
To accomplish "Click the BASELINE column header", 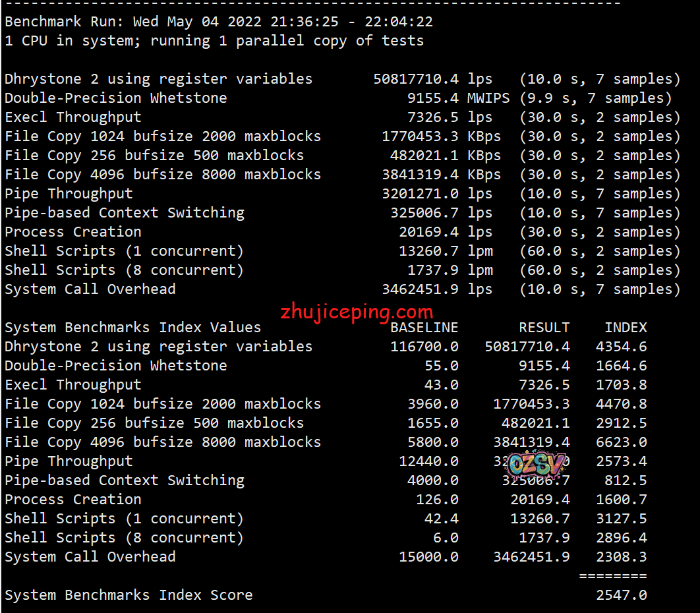I will coord(424,328).
